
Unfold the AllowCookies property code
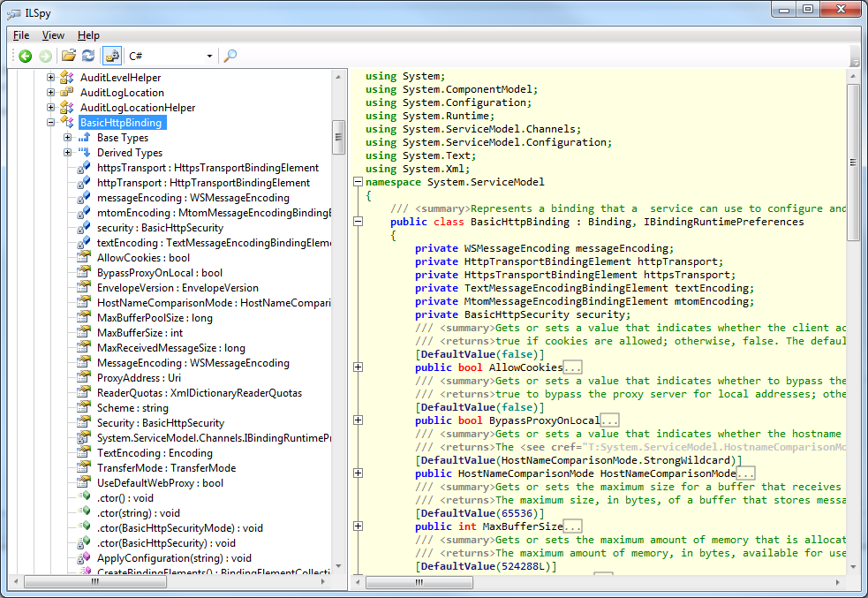coord(358,367)
